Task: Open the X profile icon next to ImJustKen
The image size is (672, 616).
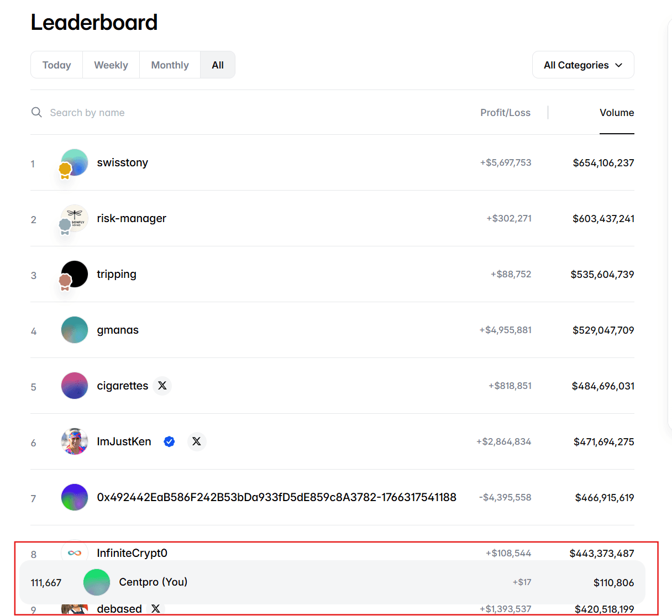Action: [197, 441]
